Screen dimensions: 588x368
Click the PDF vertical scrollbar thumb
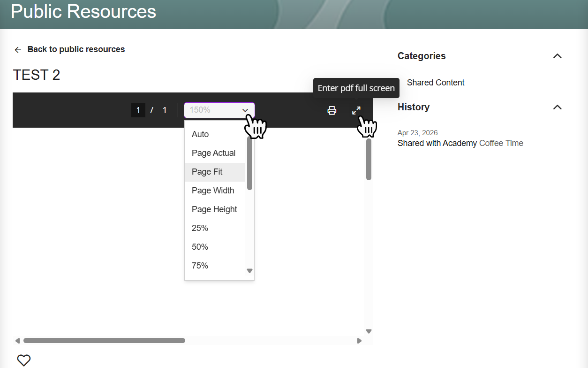pyautogui.click(x=369, y=159)
